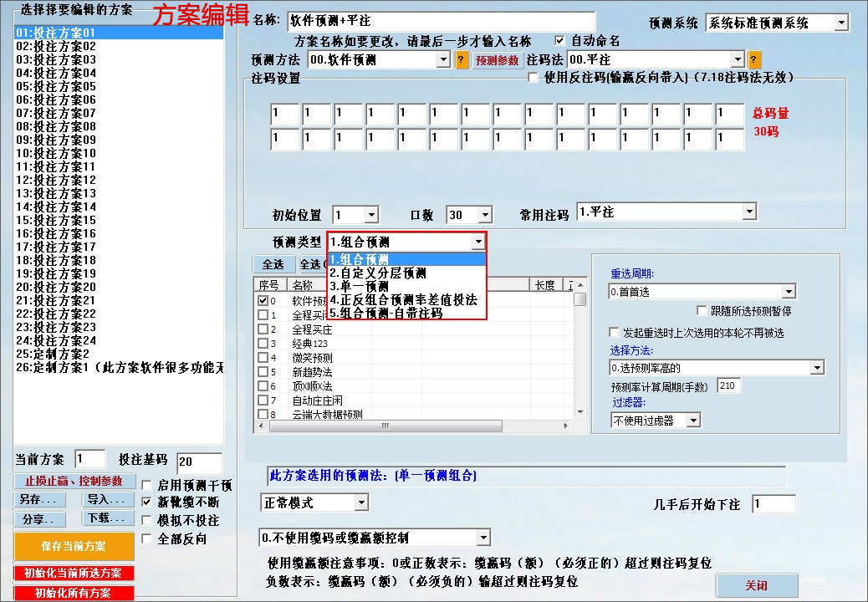Open the 预测系统 dropdown

[x=843, y=23]
